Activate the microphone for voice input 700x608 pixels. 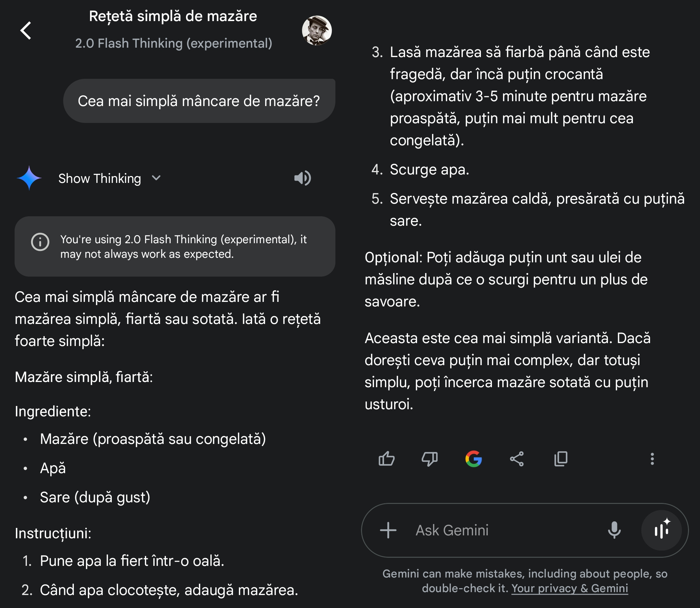click(x=614, y=530)
